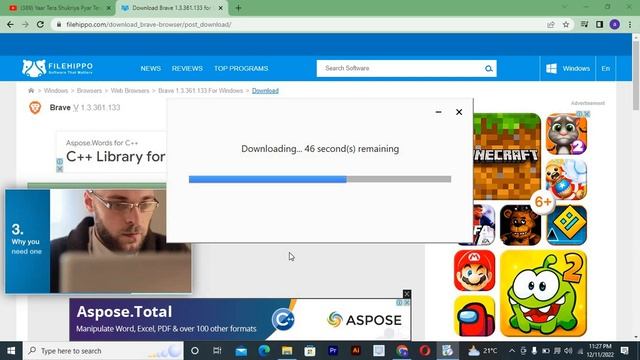The image size is (640, 360).
Task: Open the NEWS menu item
Action: (151, 68)
